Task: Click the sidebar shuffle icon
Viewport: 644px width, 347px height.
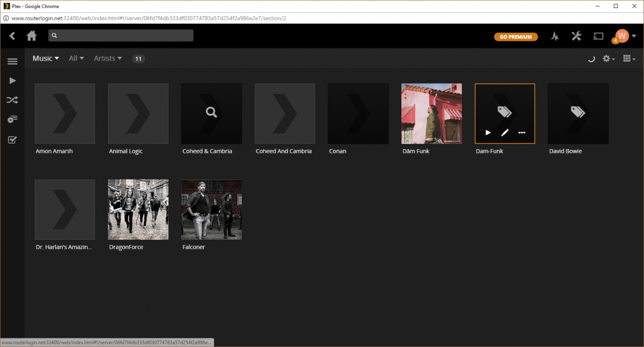Action: coord(12,100)
